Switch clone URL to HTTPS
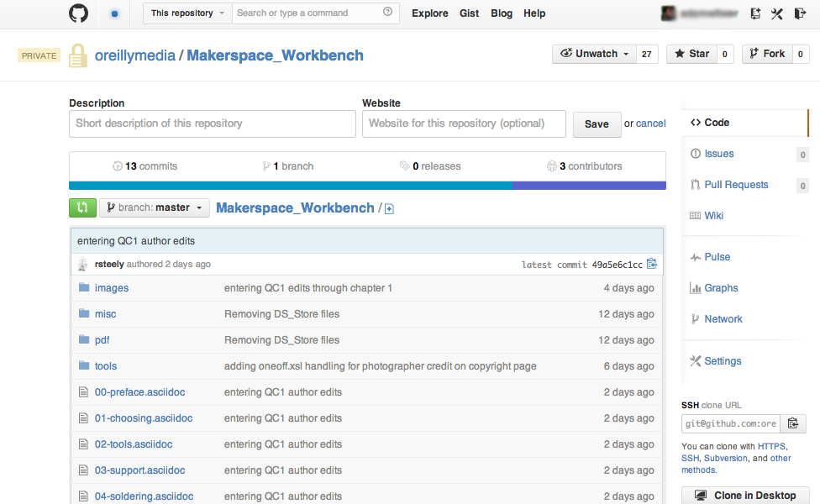 pos(771,447)
